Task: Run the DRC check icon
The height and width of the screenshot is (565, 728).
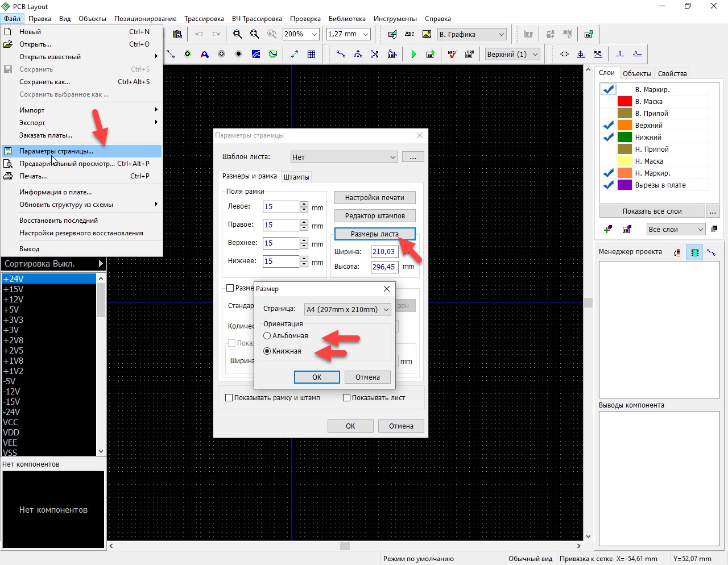Action: click(x=452, y=55)
